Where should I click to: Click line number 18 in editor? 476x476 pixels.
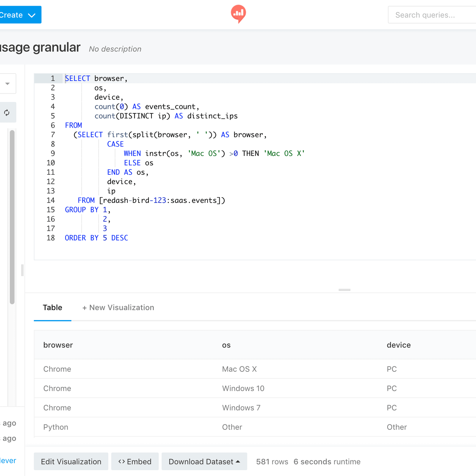tap(51, 238)
